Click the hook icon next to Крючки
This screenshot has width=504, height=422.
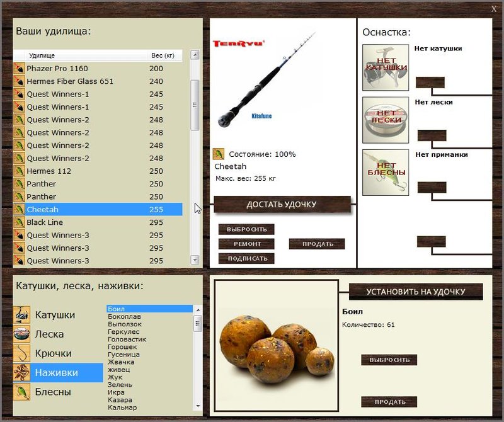tap(21, 353)
